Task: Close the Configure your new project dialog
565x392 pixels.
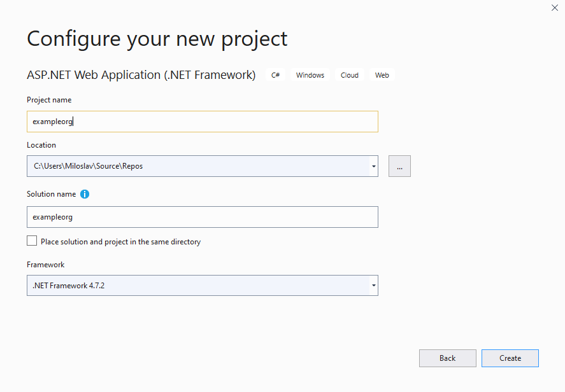Action: (555, 8)
